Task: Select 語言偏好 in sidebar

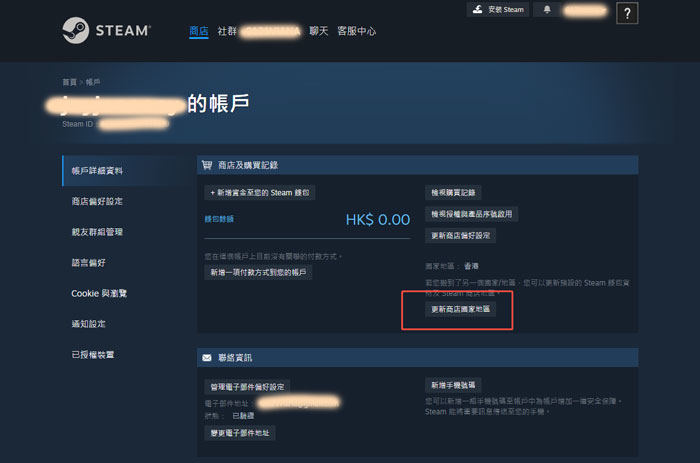Action: click(88, 263)
